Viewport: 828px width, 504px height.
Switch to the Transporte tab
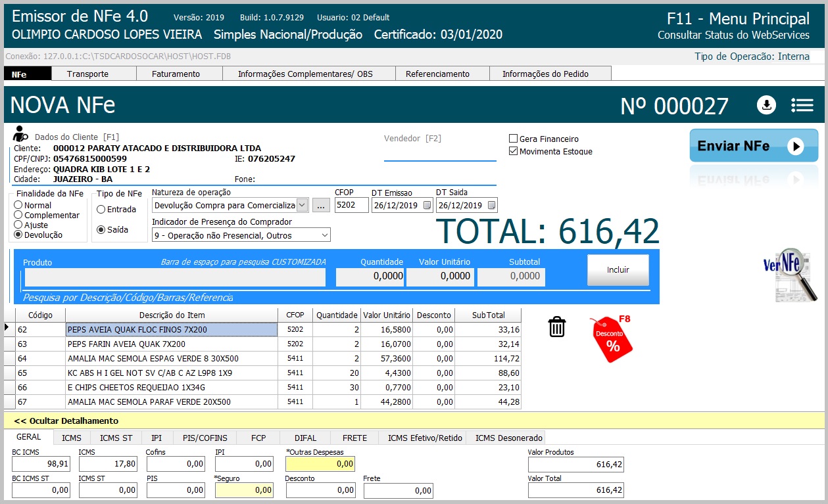pyautogui.click(x=93, y=74)
